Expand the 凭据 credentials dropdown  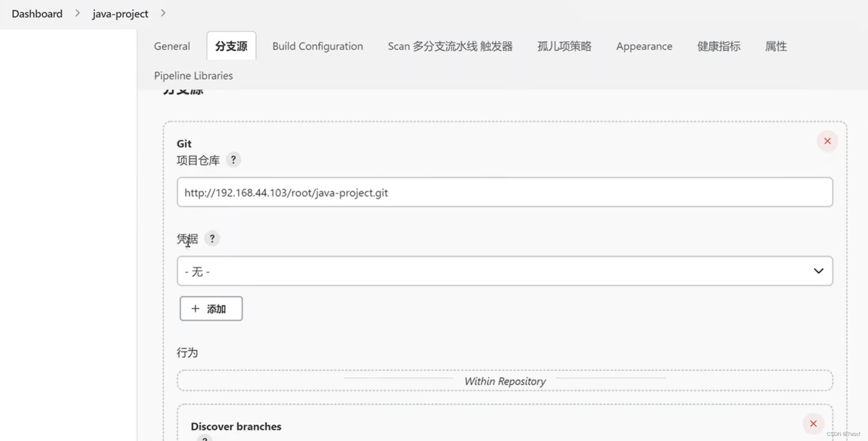(505, 271)
